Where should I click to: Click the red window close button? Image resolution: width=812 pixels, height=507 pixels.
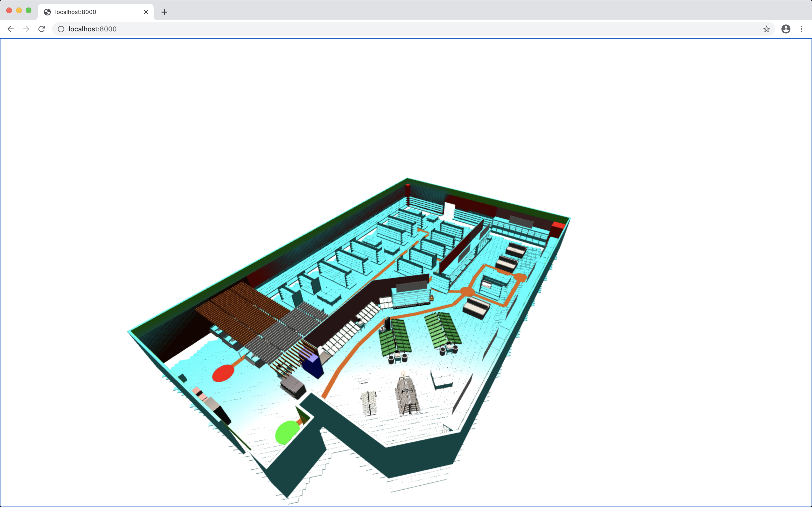pos(9,11)
